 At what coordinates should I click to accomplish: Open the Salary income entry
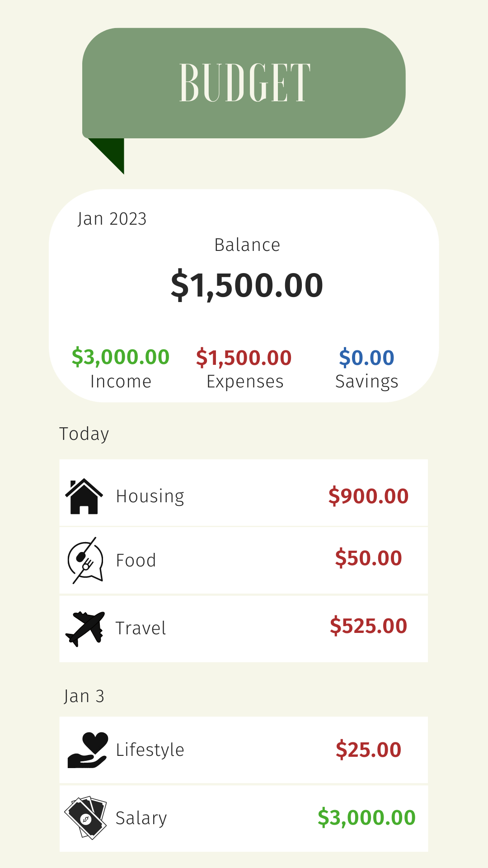coord(244,819)
